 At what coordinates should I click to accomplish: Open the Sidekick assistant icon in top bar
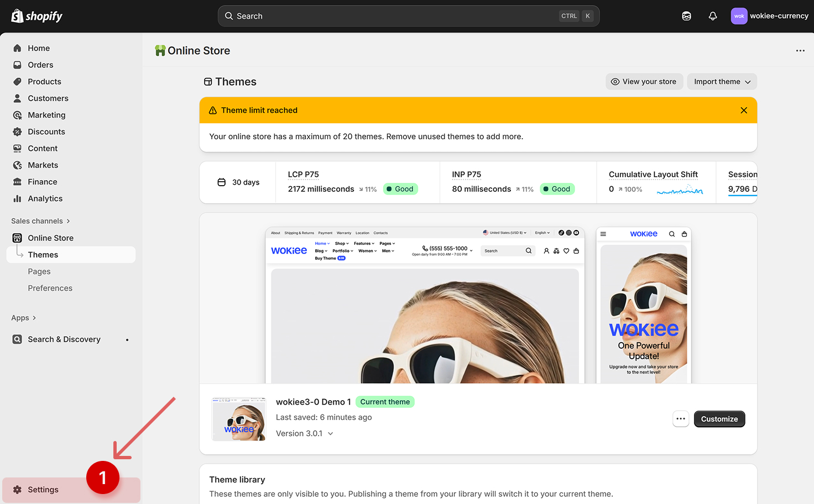click(x=686, y=16)
